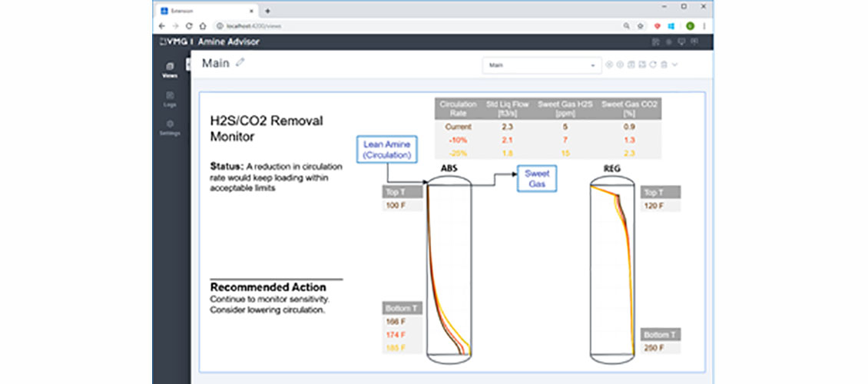The width and height of the screenshot is (868, 384).
Task: Reload the page with browser refresh button
Action: pyautogui.click(x=189, y=25)
